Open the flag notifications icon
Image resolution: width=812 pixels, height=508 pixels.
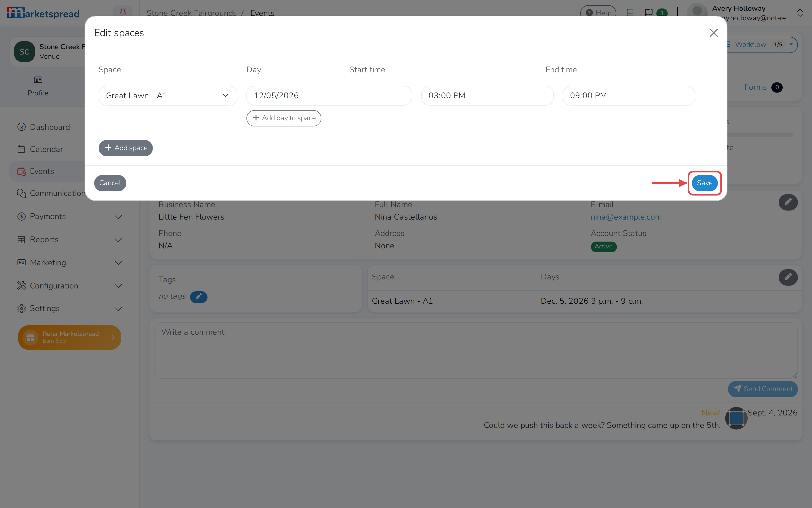(x=648, y=12)
